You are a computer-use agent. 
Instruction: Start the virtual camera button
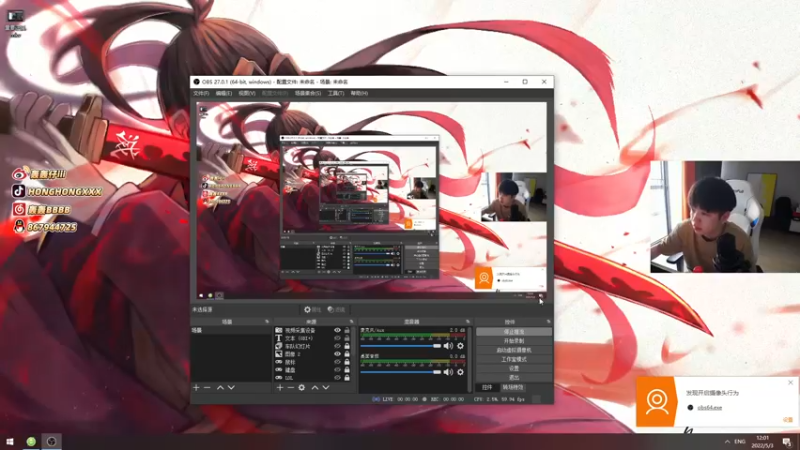coord(514,350)
